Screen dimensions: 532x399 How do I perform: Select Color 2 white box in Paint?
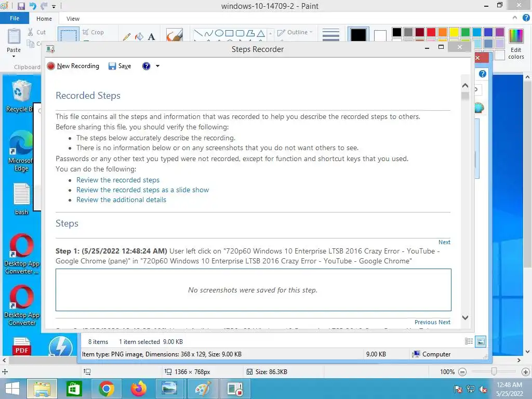tap(380, 35)
